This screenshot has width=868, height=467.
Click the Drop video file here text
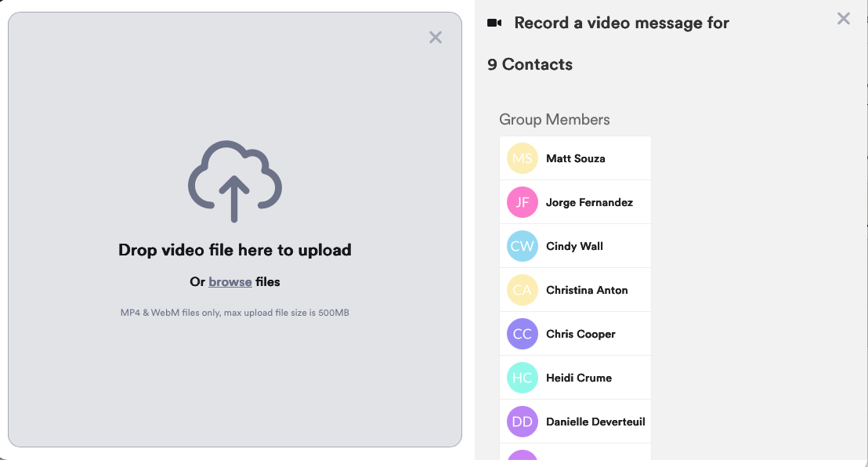click(x=235, y=250)
